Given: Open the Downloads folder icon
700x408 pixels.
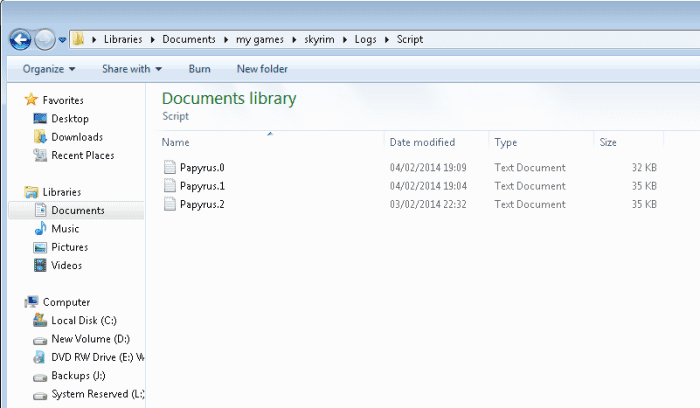Looking at the screenshot, I should click(x=40, y=137).
